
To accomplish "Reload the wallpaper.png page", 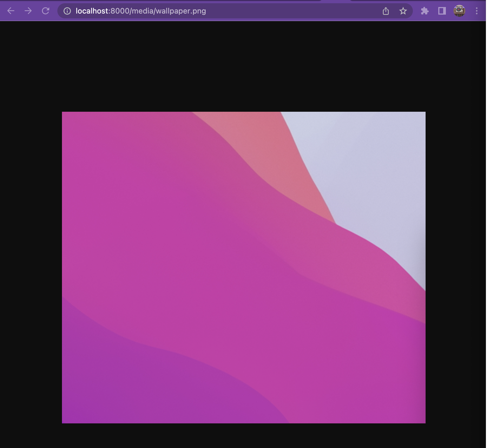I will coord(45,11).
